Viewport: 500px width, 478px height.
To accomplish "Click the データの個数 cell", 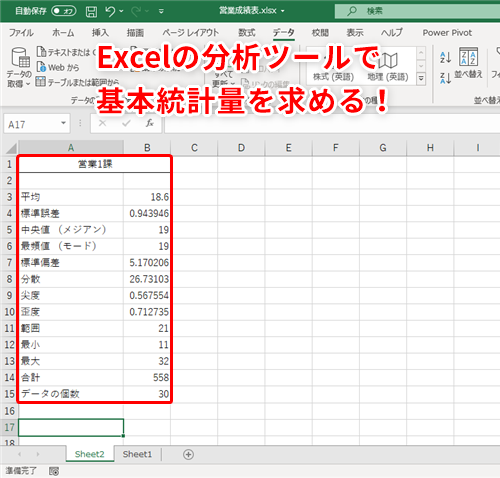I will click(x=71, y=394).
